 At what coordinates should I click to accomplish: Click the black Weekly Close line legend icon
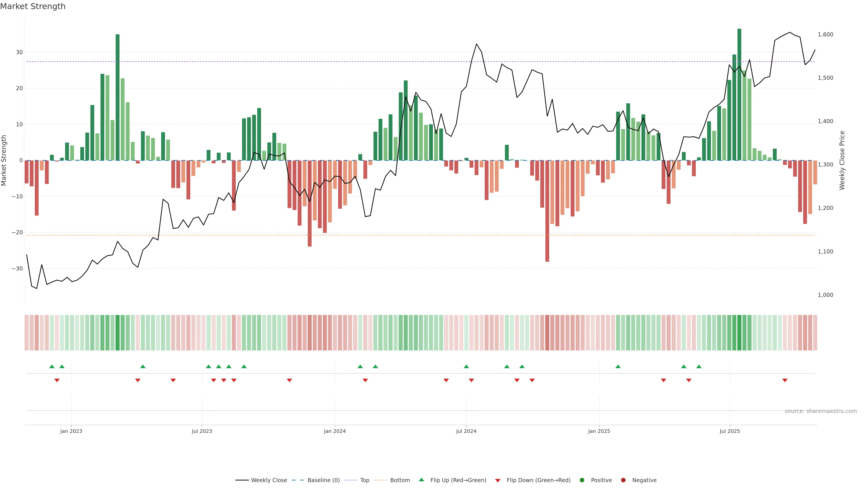point(242,480)
